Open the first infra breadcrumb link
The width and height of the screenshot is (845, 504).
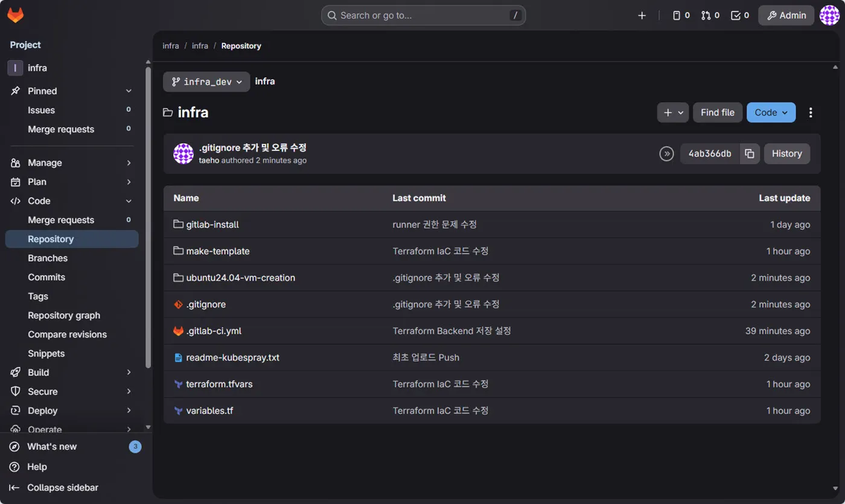coord(171,46)
